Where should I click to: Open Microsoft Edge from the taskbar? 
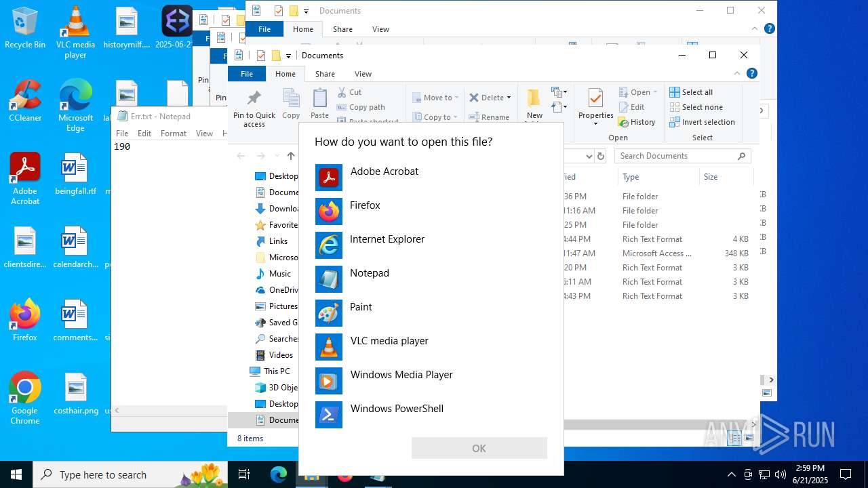(279, 474)
